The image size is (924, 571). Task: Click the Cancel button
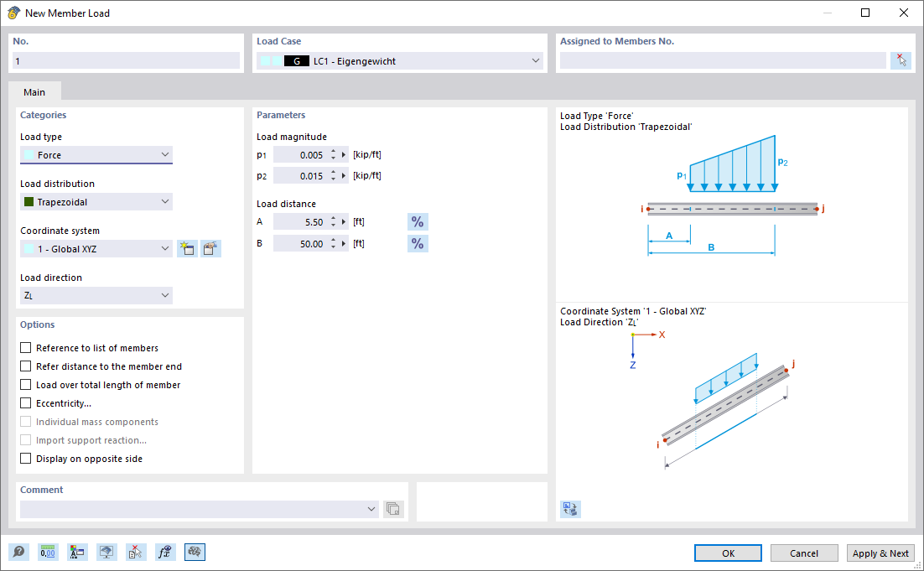click(804, 553)
